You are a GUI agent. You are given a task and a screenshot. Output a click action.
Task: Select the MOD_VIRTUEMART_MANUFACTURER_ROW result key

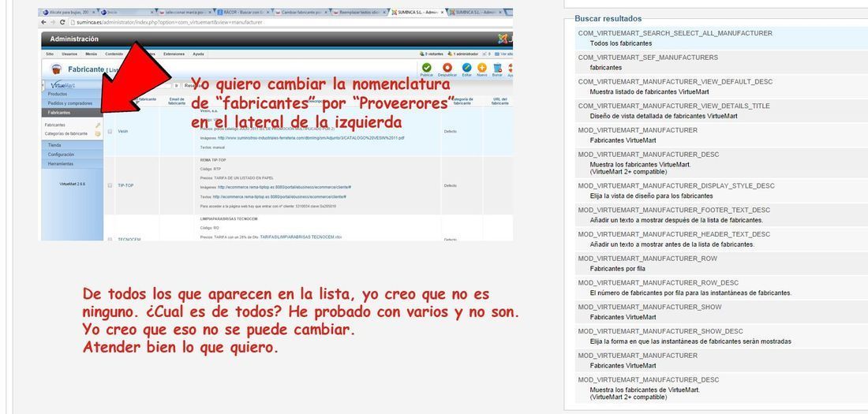tap(648, 259)
